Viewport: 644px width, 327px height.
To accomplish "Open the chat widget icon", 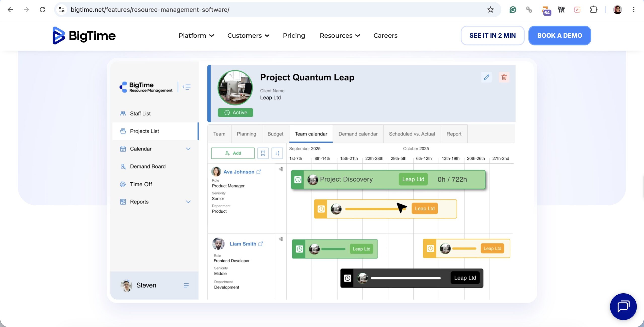I will tap(623, 307).
